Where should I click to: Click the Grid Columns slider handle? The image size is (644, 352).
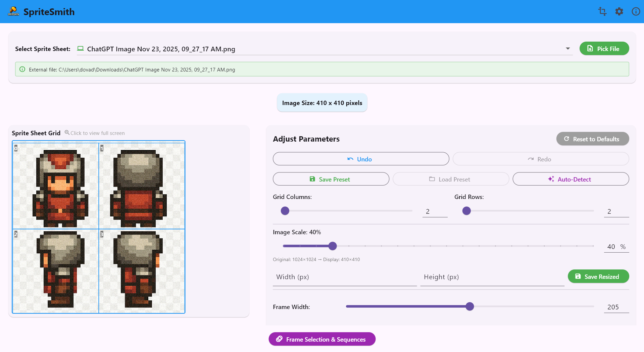[x=285, y=211]
